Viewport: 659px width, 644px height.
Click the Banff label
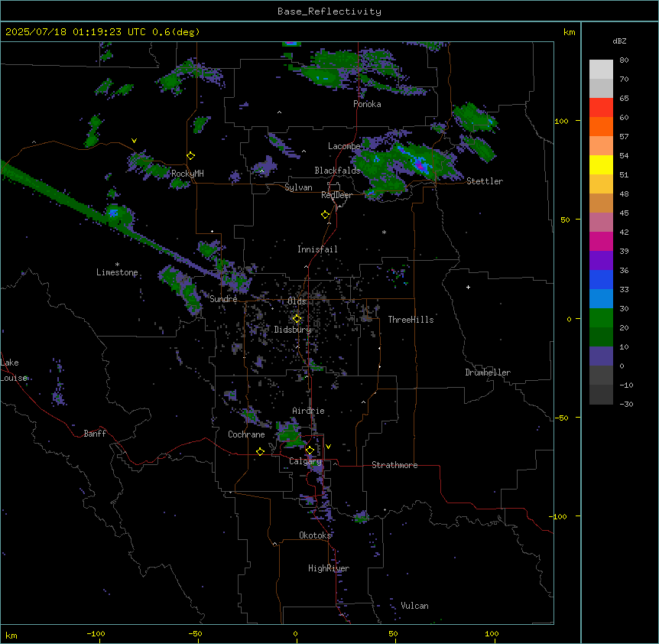pos(95,434)
